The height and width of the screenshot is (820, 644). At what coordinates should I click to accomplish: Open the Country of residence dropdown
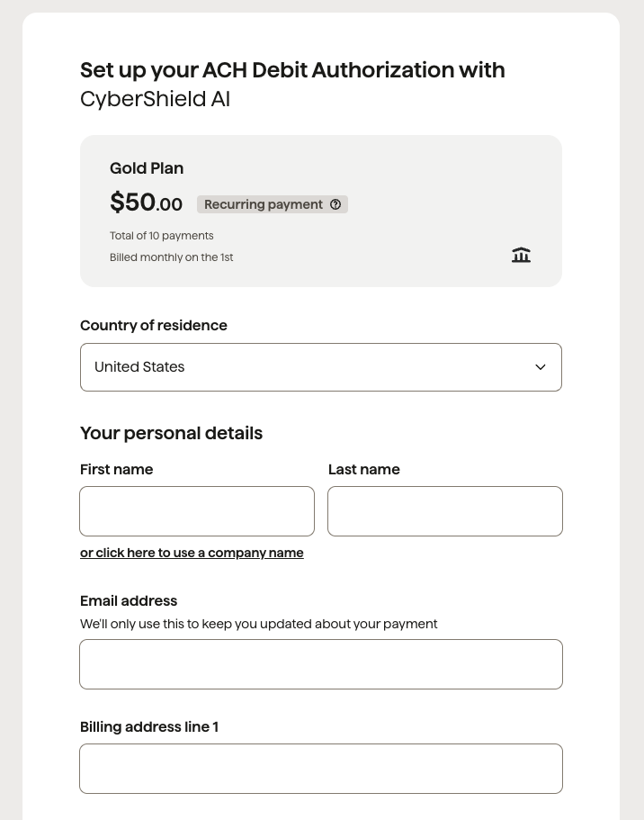[x=320, y=367]
